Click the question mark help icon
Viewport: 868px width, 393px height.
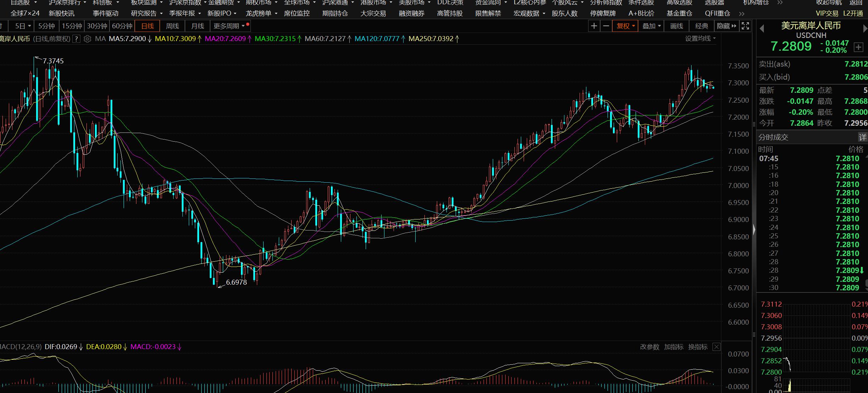pyautogui.click(x=76, y=39)
